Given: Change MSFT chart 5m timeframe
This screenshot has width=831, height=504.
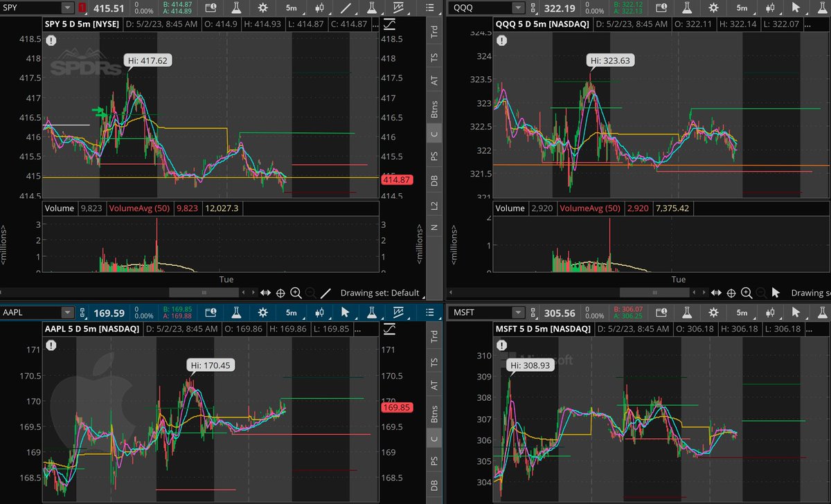Looking at the screenshot, I should (x=742, y=312).
